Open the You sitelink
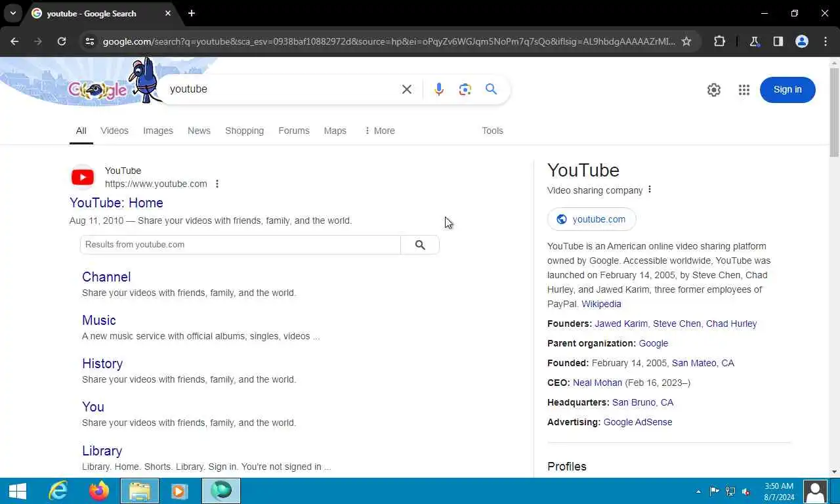840x504 pixels. (x=93, y=407)
